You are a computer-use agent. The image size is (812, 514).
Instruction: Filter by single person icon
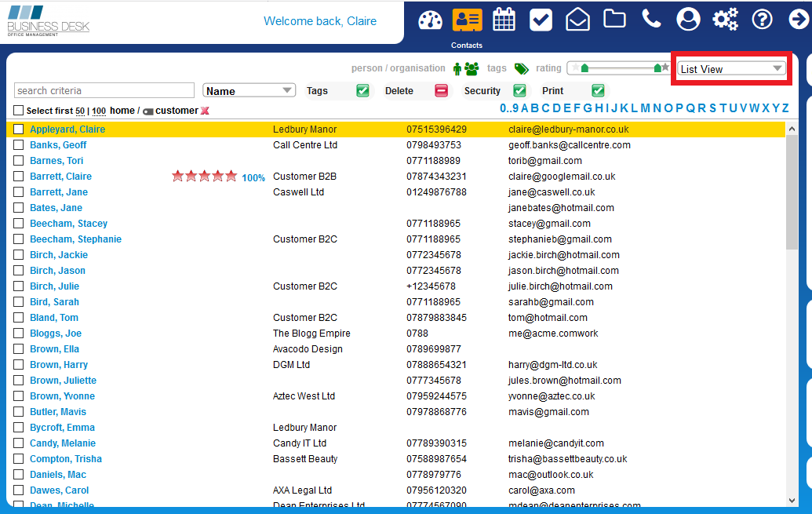click(457, 68)
